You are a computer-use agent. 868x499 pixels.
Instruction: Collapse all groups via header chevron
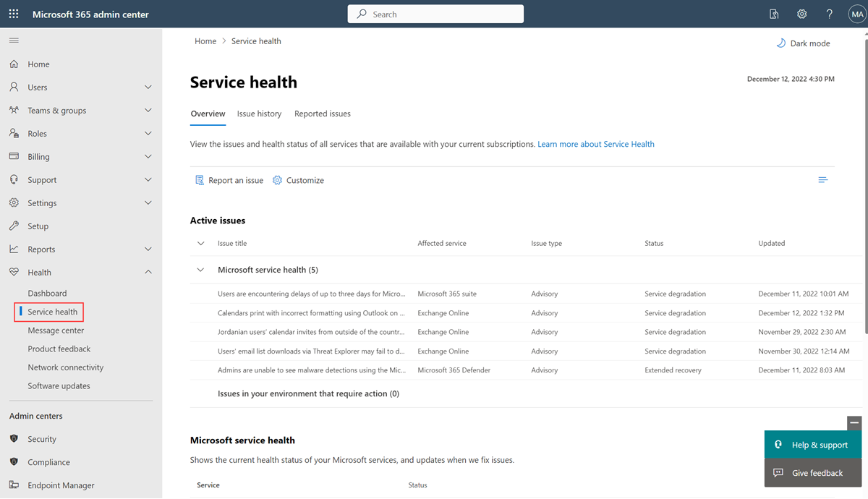click(200, 244)
